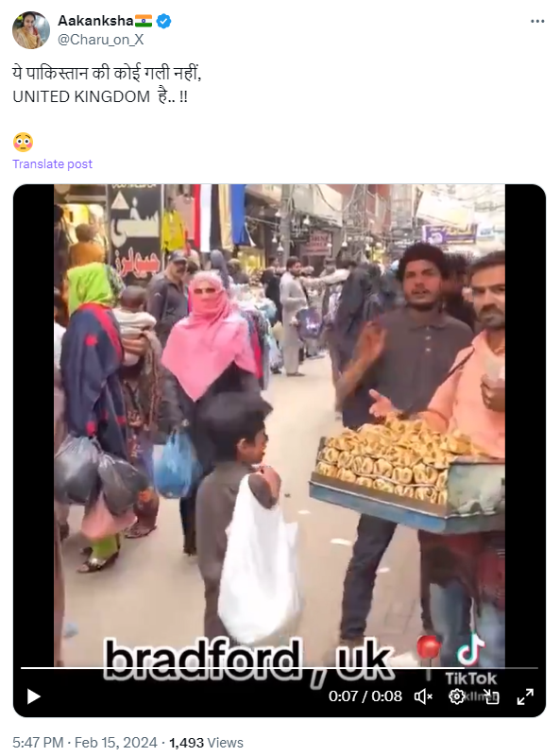
Task: Seek on the video progress bar
Action: (x=279, y=668)
